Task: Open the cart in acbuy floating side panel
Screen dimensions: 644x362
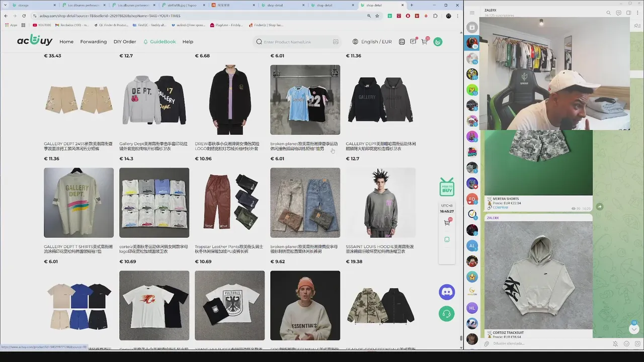Action: 447,223
